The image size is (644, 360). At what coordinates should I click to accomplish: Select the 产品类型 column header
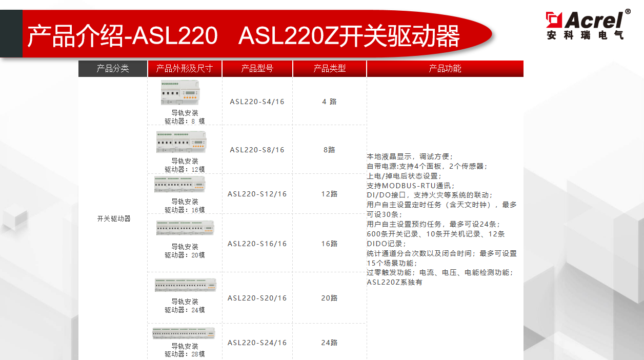[330, 69]
